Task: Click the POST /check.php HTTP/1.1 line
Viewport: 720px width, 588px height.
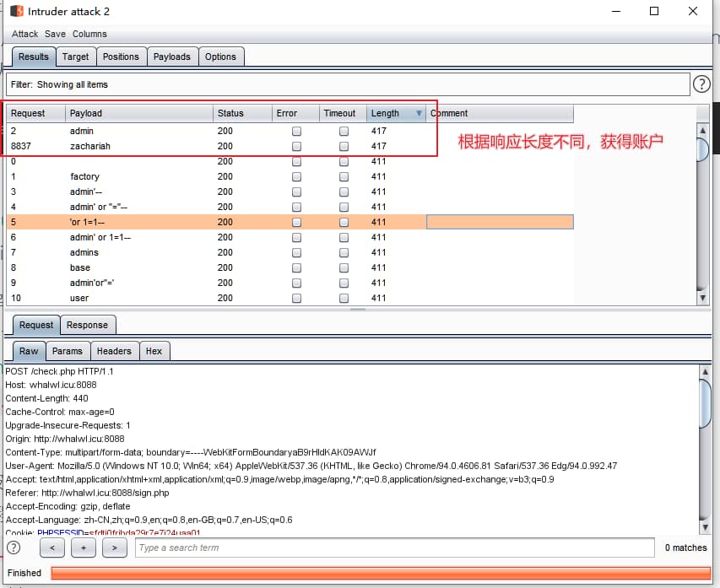Action: coord(59,371)
